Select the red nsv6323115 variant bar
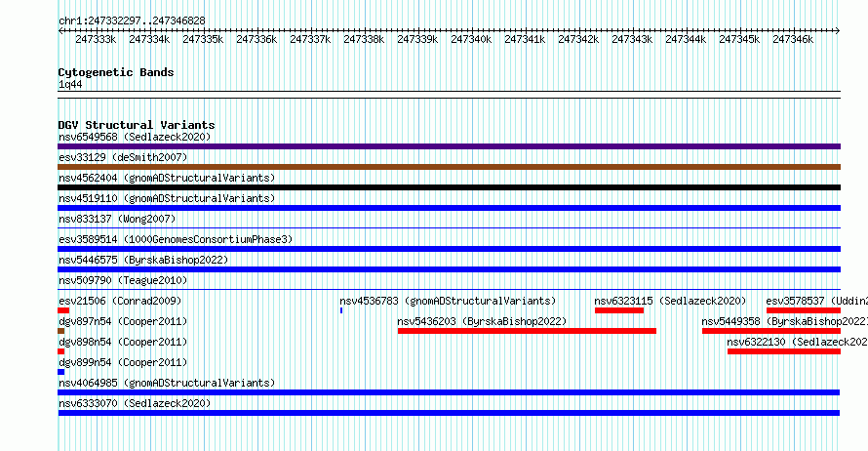Viewport: 868px width, 451px height. click(619, 310)
